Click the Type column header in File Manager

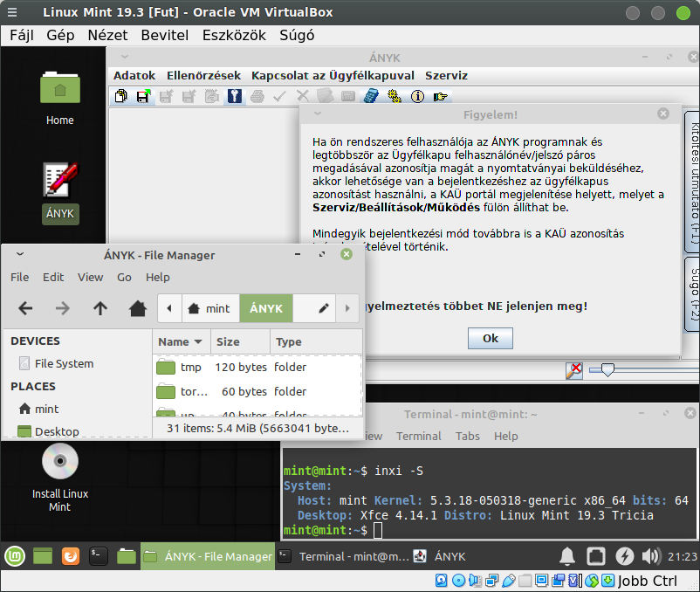(x=316, y=342)
